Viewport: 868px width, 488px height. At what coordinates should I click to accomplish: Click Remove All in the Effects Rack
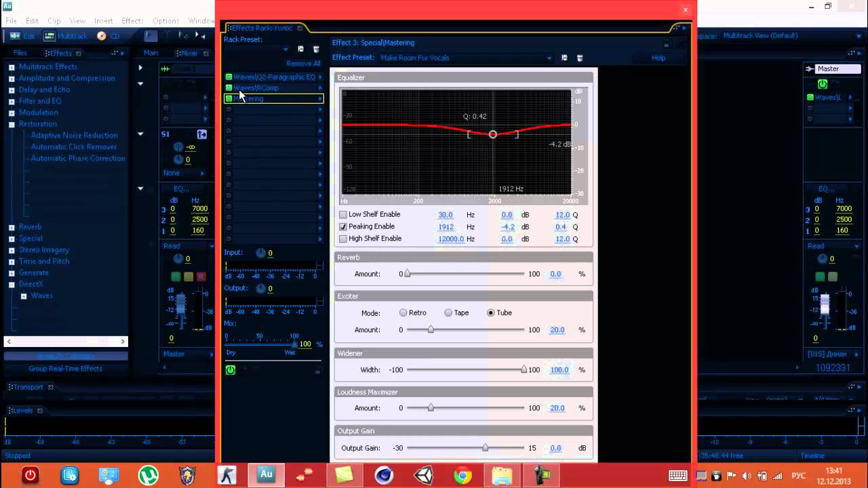pos(303,64)
